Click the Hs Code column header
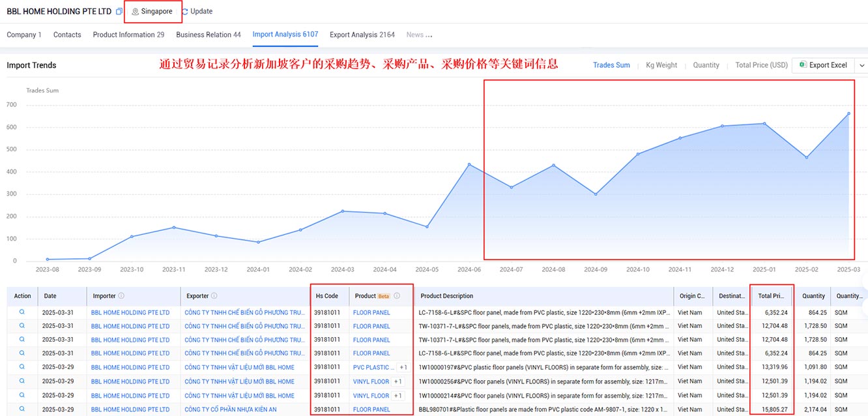 (x=327, y=296)
